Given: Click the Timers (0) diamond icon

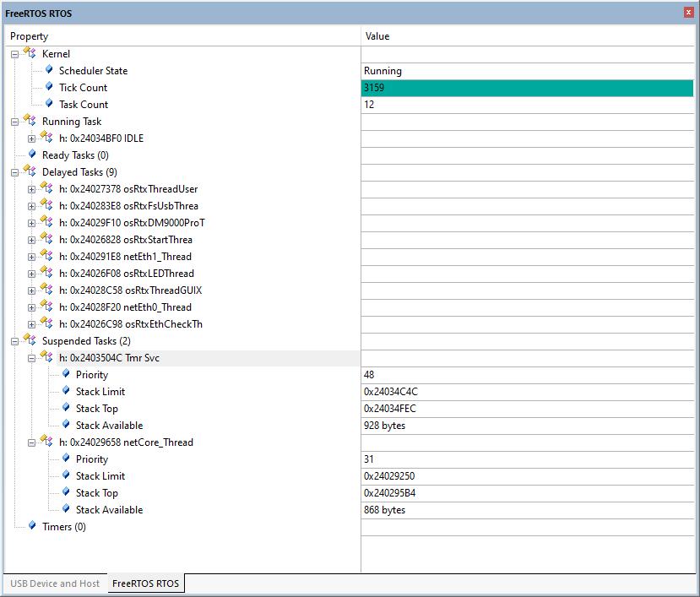Looking at the screenshot, I should click(32, 525).
